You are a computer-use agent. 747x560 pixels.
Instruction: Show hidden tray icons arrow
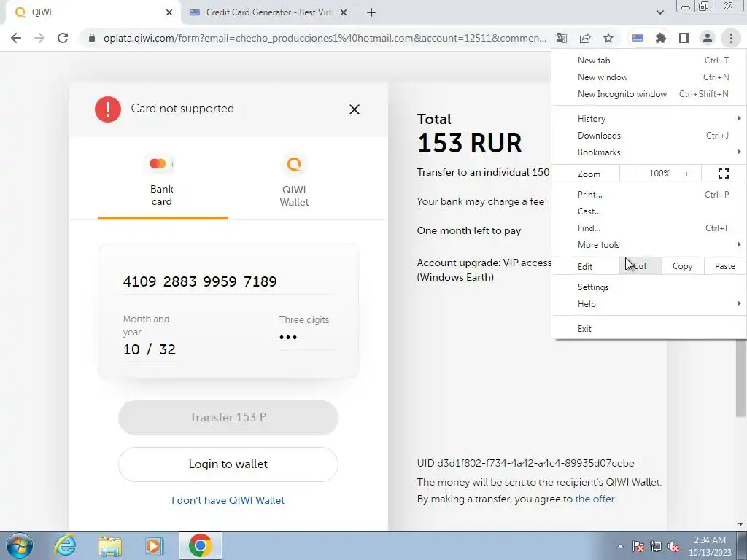(x=620, y=546)
